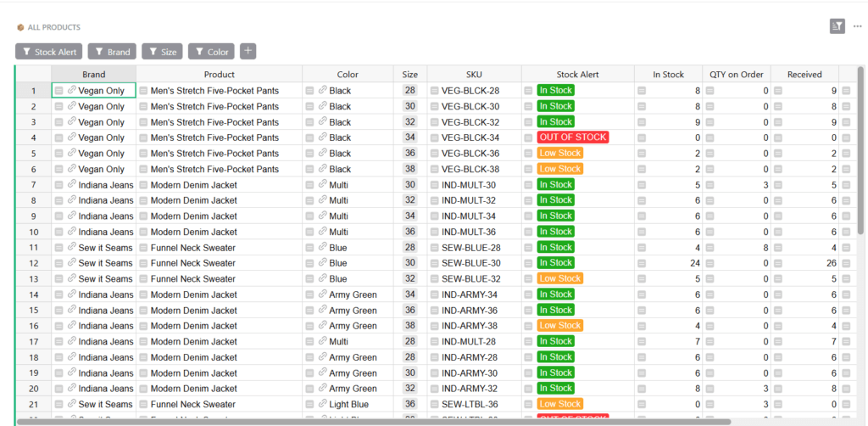Image resolution: width=868 pixels, height=426 pixels.
Task: Select the Size column header
Action: pos(410,74)
